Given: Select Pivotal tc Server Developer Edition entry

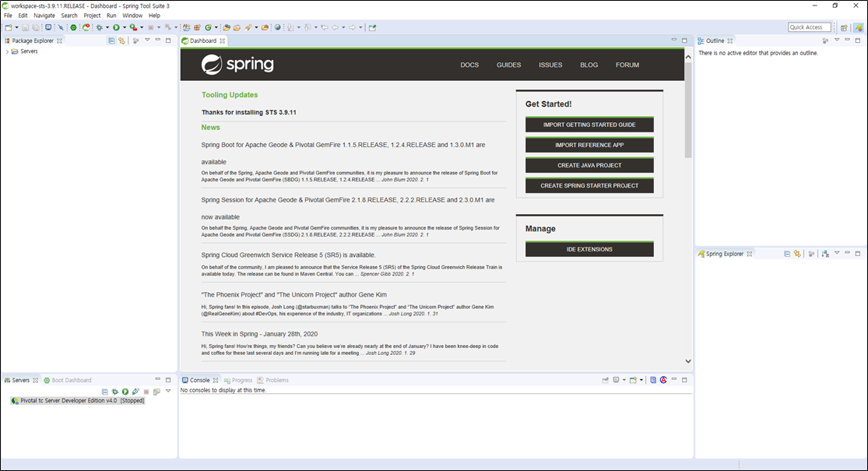Looking at the screenshot, I should (x=78, y=401).
